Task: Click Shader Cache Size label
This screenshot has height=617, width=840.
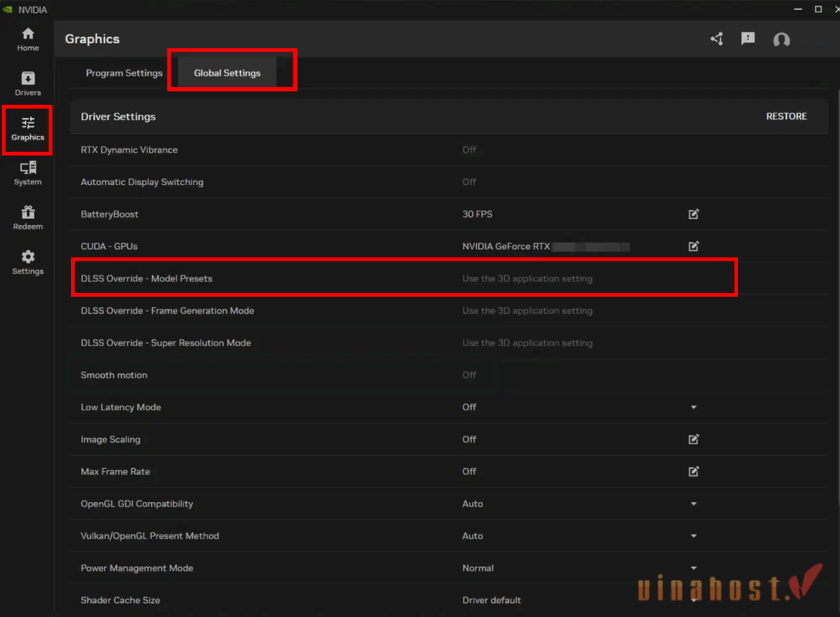Action: (x=120, y=600)
